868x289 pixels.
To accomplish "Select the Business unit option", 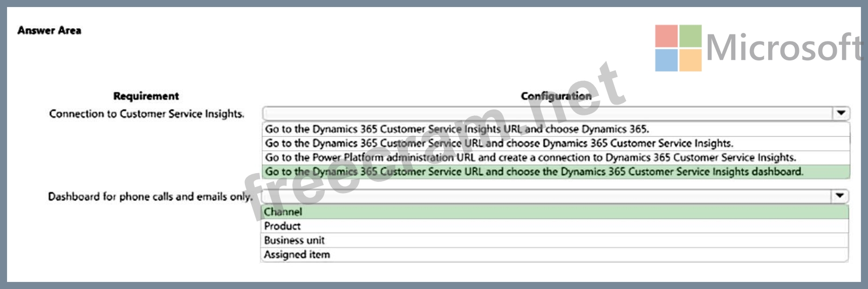I will coord(294,240).
